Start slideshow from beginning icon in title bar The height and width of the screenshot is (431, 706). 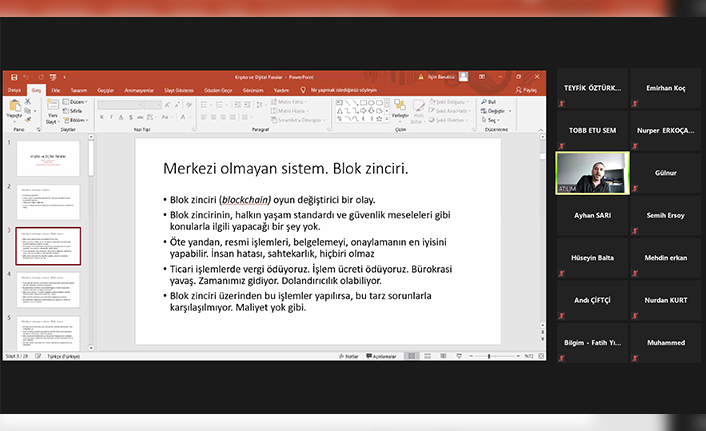click(x=53, y=77)
